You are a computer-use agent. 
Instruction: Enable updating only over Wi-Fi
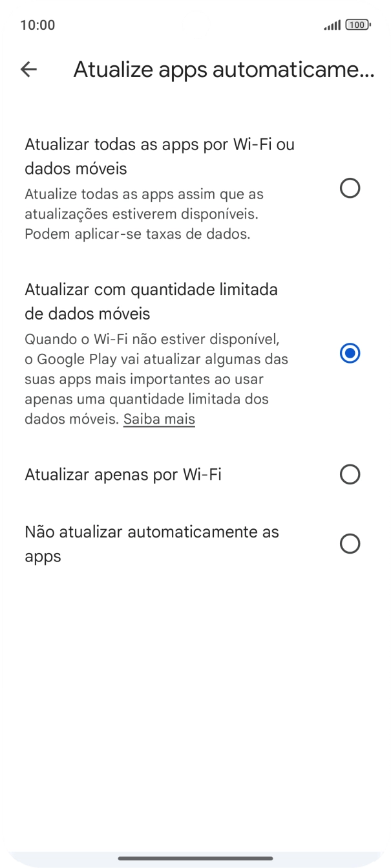click(x=350, y=474)
